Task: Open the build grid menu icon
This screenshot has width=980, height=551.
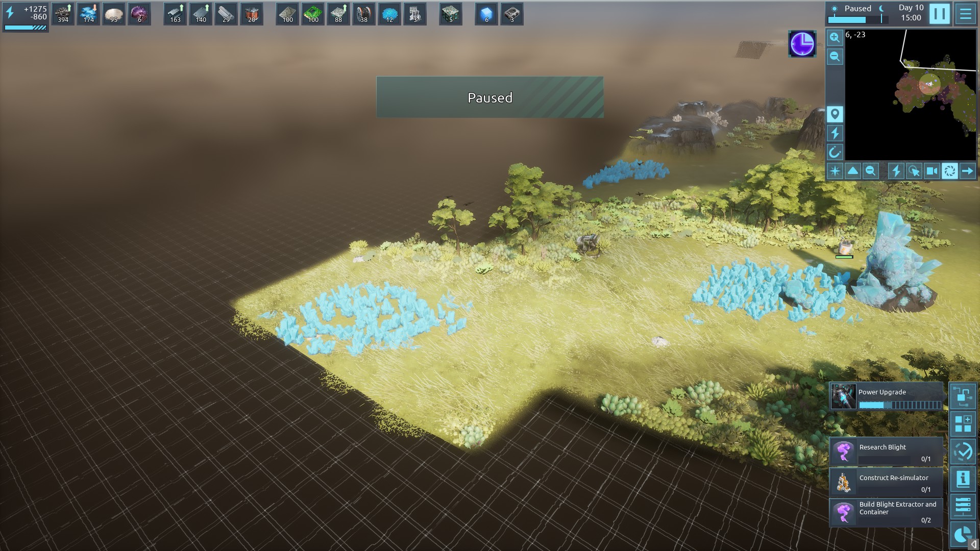Action: coord(963,423)
